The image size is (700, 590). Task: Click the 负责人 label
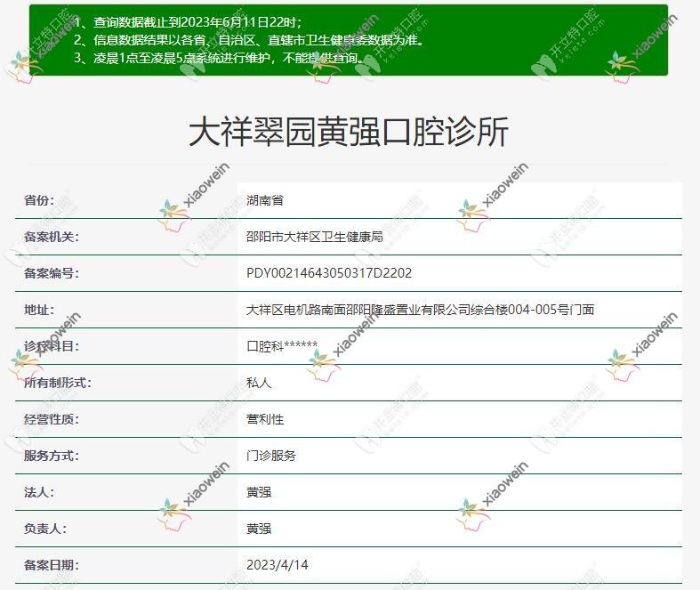point(45,529)
